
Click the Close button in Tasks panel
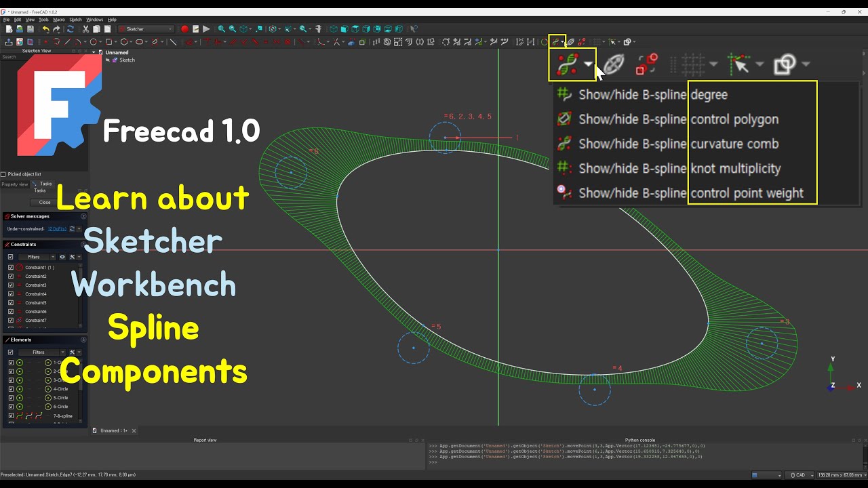(45, 202)
